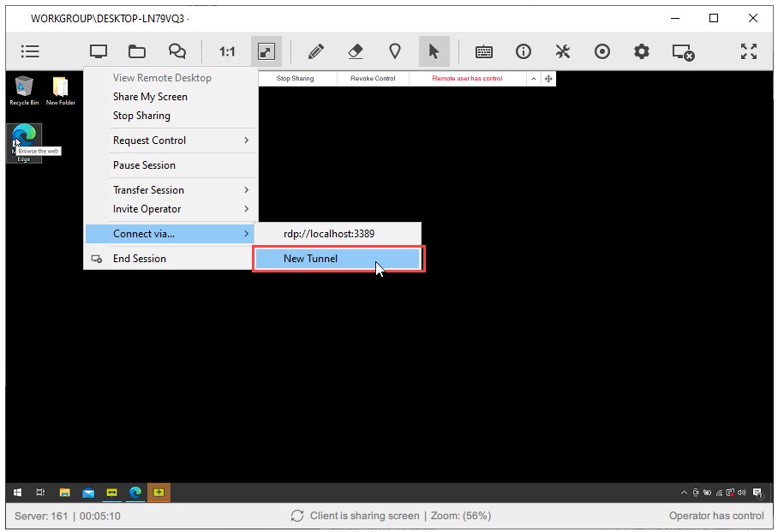The image size is (778, 532).
Task: Select View Remote Desktop menu item
Action: click(x=163, y=78)
